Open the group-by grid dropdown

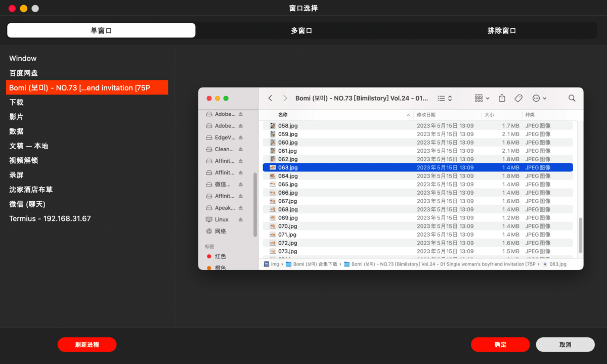click(x=482, y=98)
